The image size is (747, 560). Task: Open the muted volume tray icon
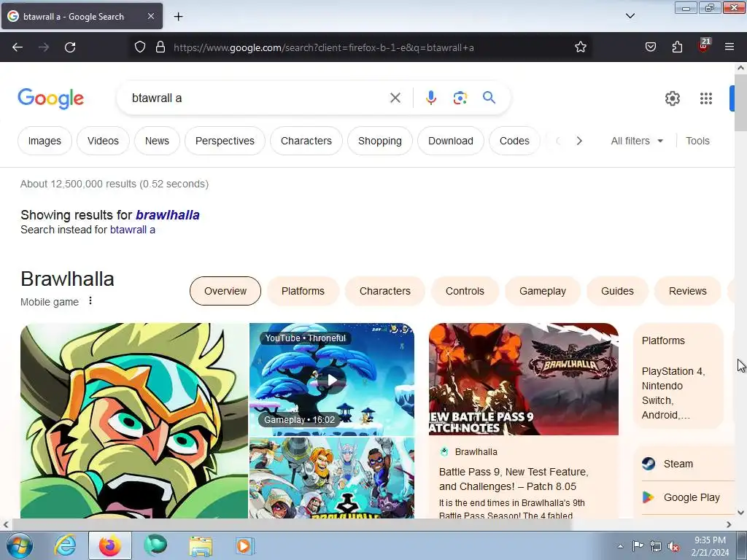coord(673,546)
